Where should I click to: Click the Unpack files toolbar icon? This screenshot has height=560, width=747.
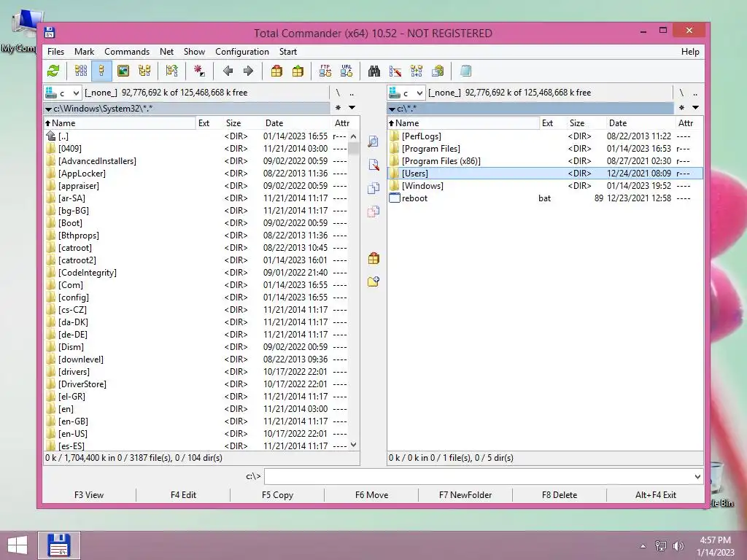(298, 71)
